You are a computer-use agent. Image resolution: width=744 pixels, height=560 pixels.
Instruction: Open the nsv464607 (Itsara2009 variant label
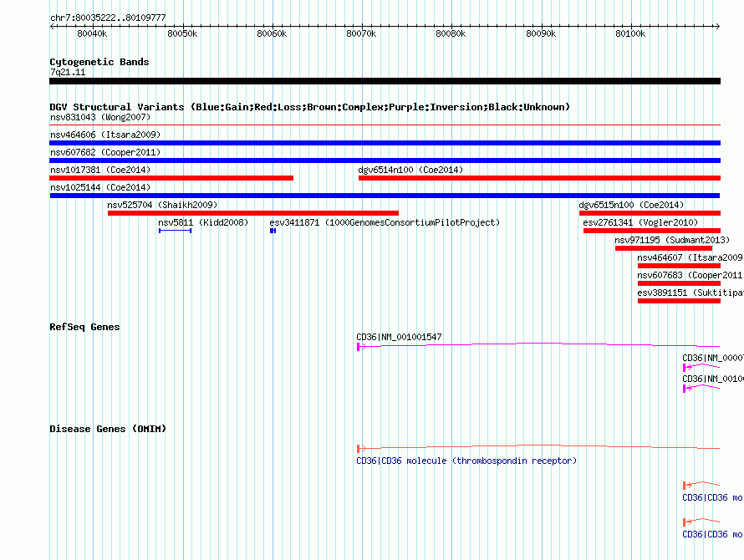pos(690,257)
